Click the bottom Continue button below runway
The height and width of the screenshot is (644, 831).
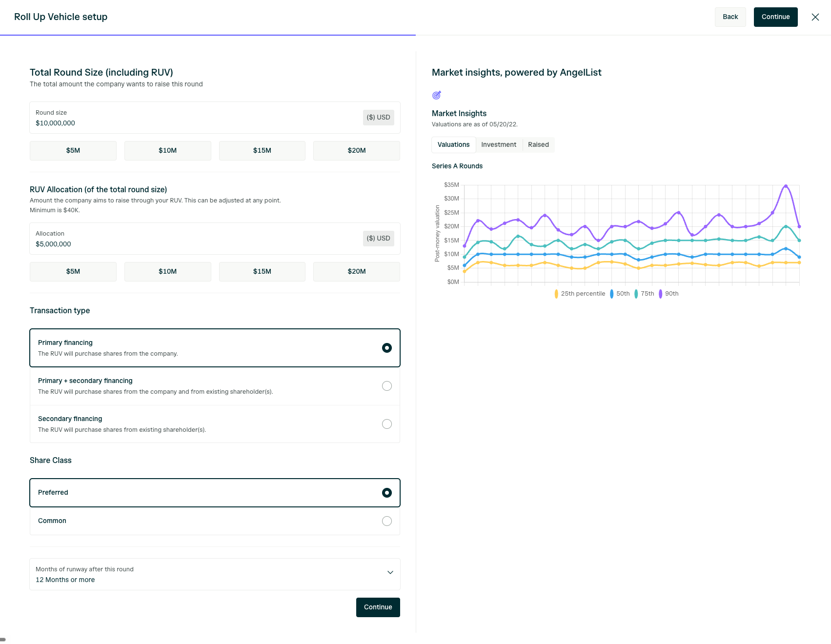[378, 607]
